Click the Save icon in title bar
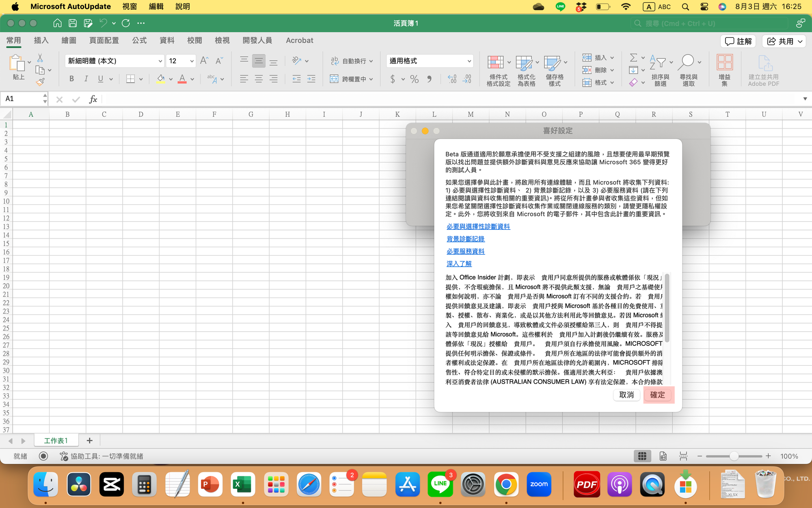The width and height of the screenshot is (812, 508). click(73, 23)
